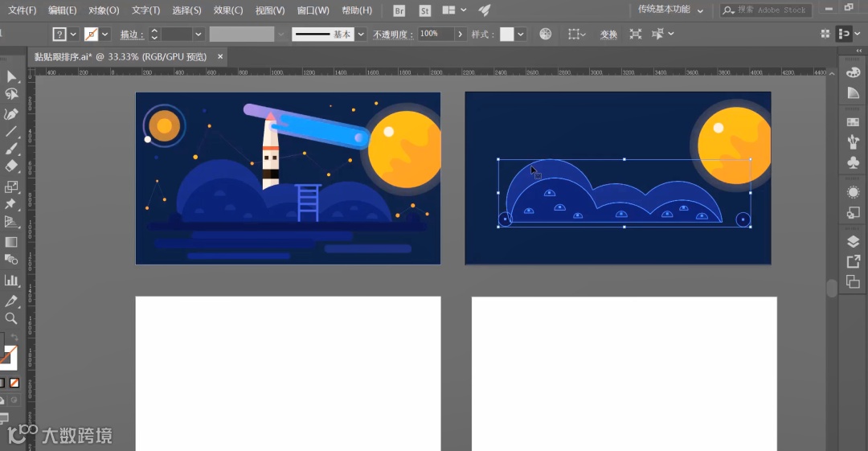Pick the Paintbrush tool
This screenshot has width=868, height=451.
[x=11, y=150]
